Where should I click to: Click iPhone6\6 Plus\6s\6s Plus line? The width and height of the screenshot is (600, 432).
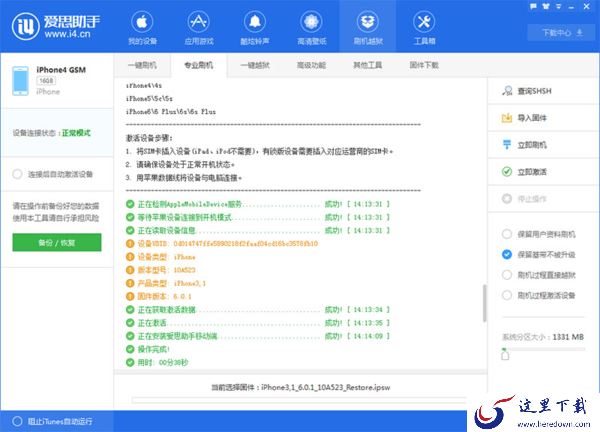(x=171, y=112)
